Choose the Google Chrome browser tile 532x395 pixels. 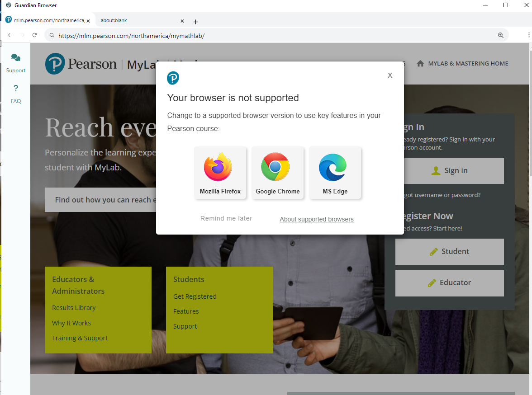(x=278, y=173)
